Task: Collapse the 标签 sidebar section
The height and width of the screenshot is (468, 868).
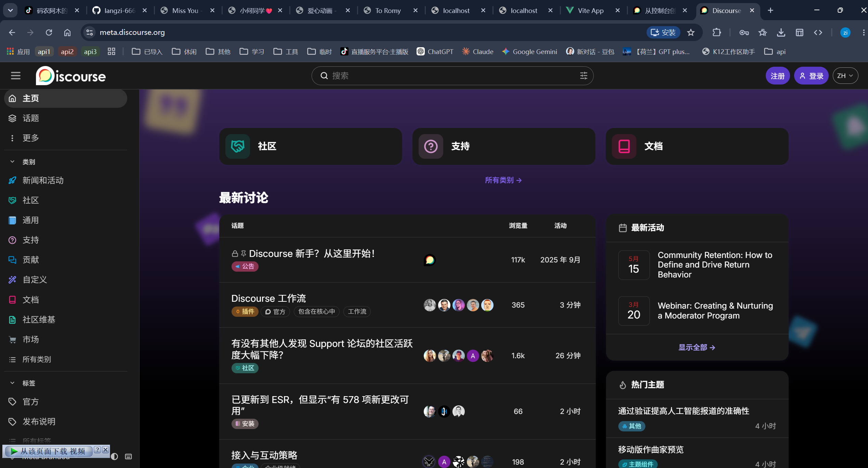Action: [12, 383]
